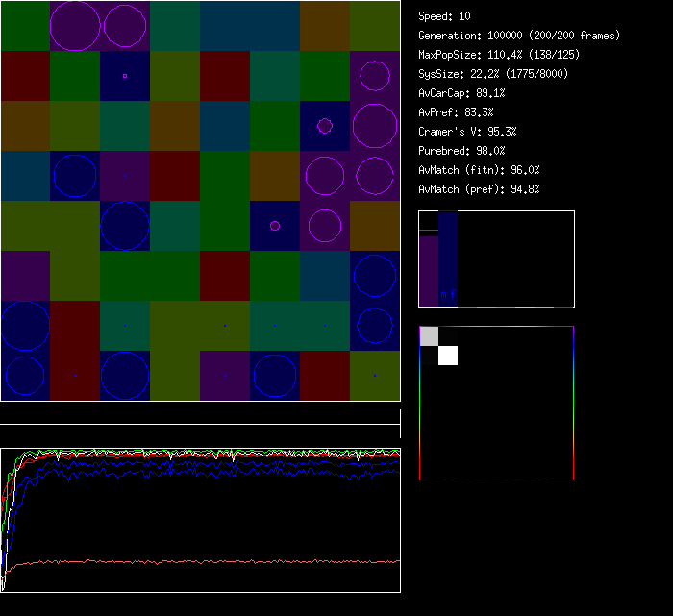The height and width of the screenshot is (616, 673).
Task: Click the small magenta dot in the fifth row
Action: (275, 226)
